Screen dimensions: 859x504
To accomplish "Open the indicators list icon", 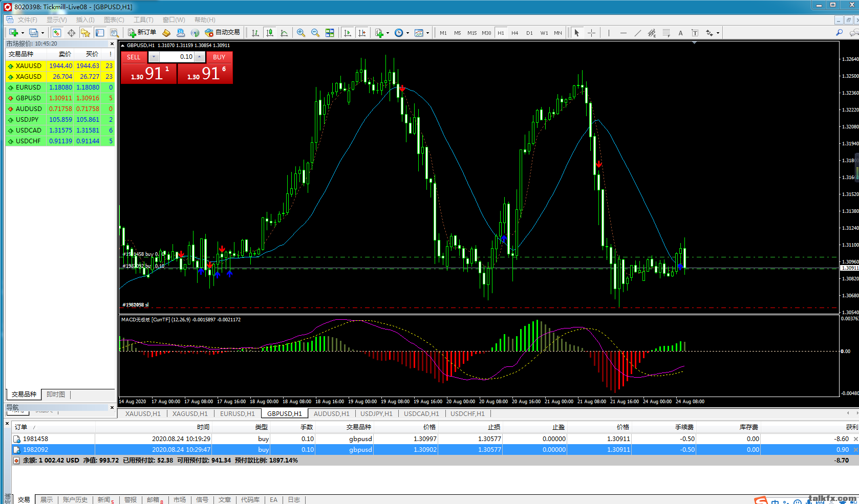I will (x=379, y=33).
